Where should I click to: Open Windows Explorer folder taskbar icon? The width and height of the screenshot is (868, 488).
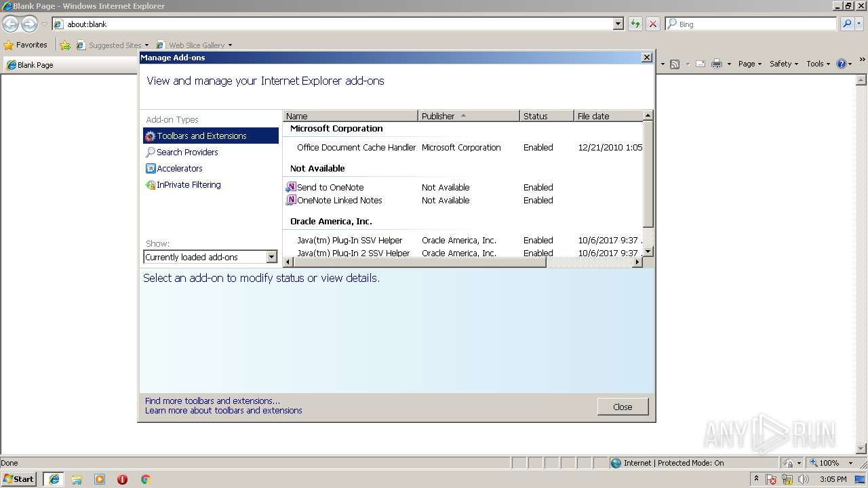tap(77, 479)
